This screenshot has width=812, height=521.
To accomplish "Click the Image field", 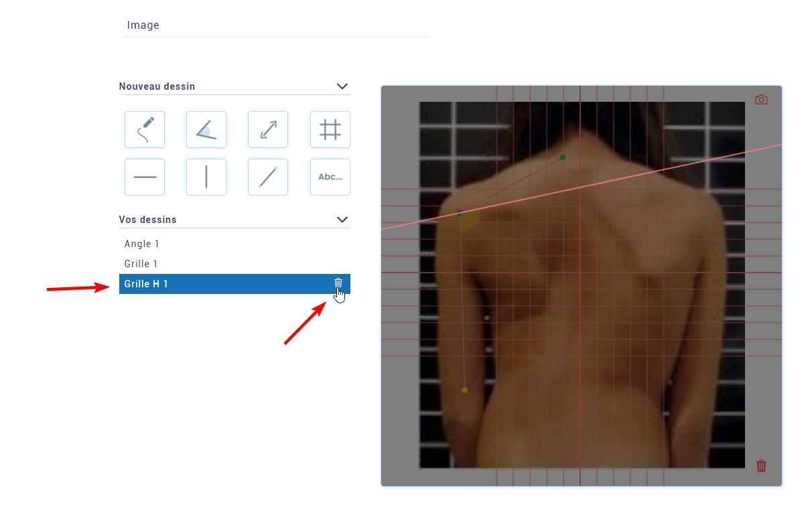I will pyautogui.click(x=276, y=25).
